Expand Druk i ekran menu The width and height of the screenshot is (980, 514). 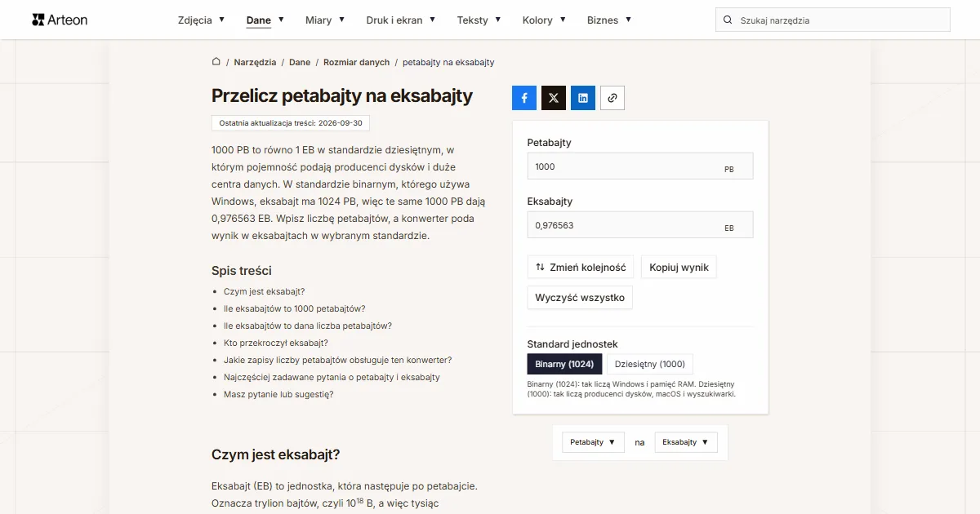[x=401, y=20]
